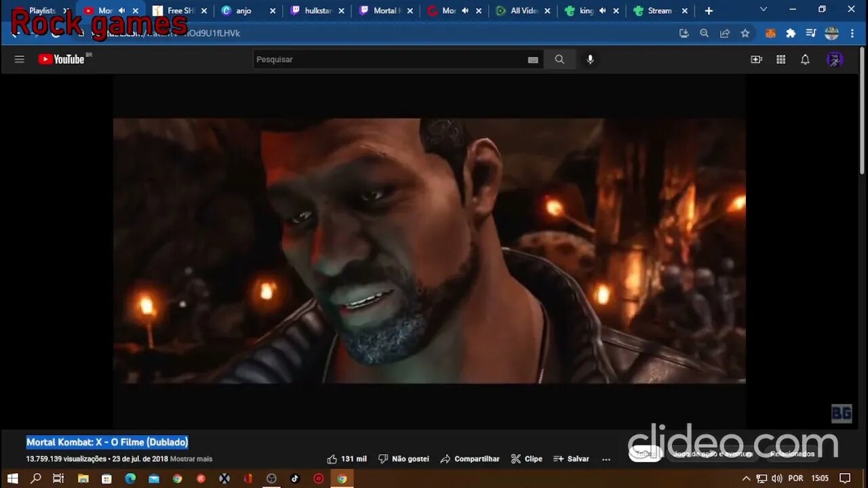Screen dimensions: 868x488
Task: Open the media control queue icon
Action: (x=811, y=33)
